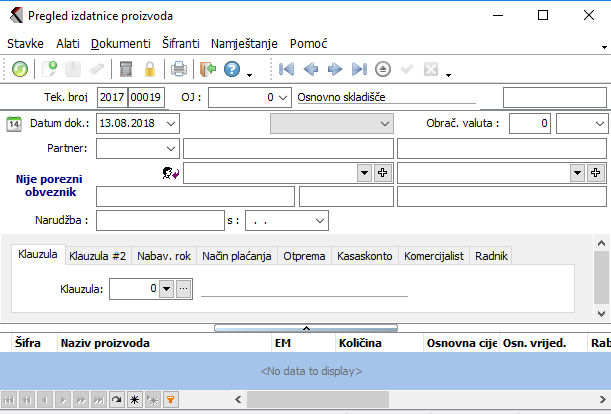Image resolution: width=611 pixels, height=414 pixels.
Task: Jump to first record navigation arrow
Action: [x=287, y=69]
